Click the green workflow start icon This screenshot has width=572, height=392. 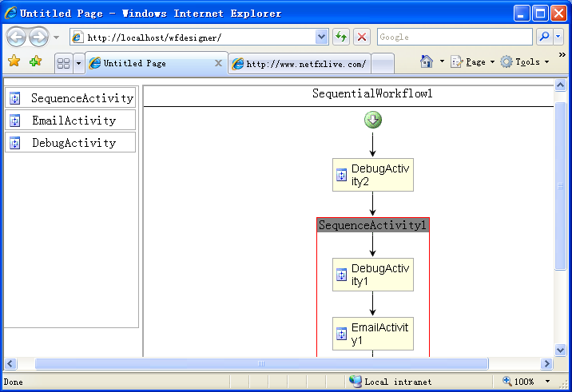tap(373, 120)
